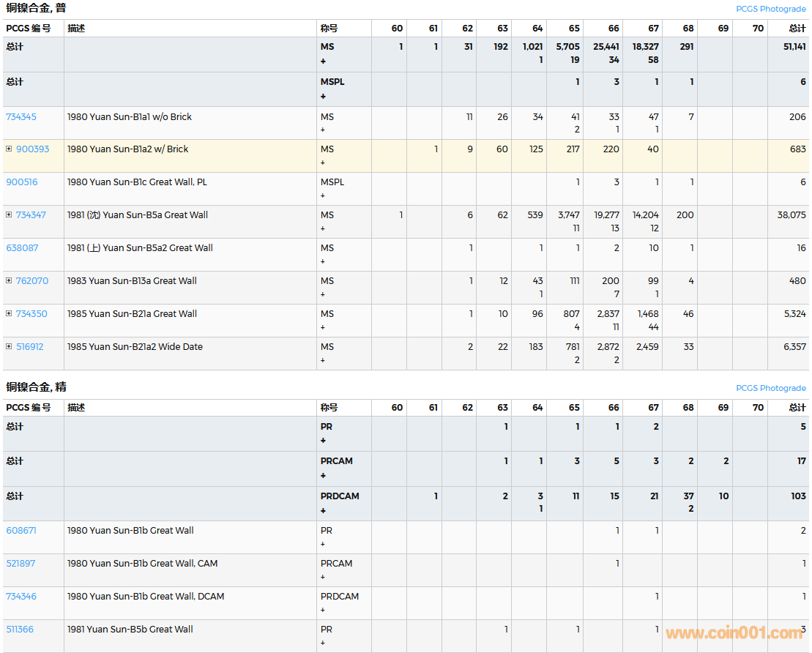Click plus sign under first MS total row
The width and height of the screenshot is (812, 653).
point(323,61)
